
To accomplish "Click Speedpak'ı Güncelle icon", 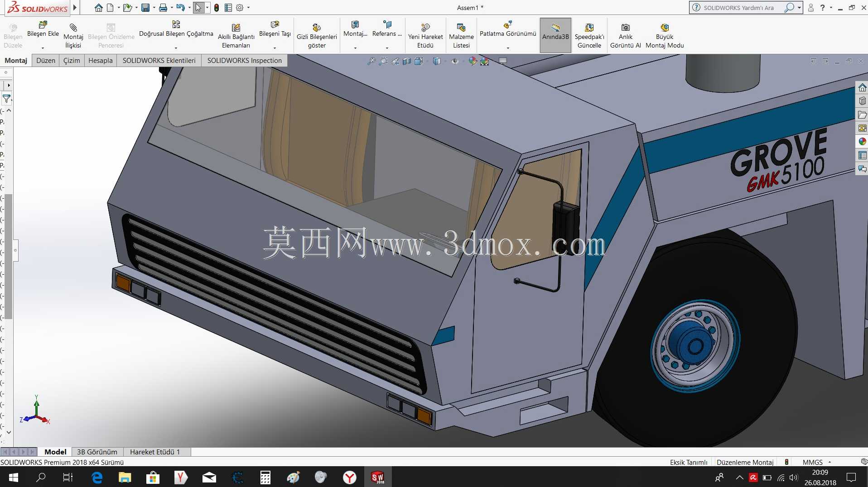I will (589, 28).
